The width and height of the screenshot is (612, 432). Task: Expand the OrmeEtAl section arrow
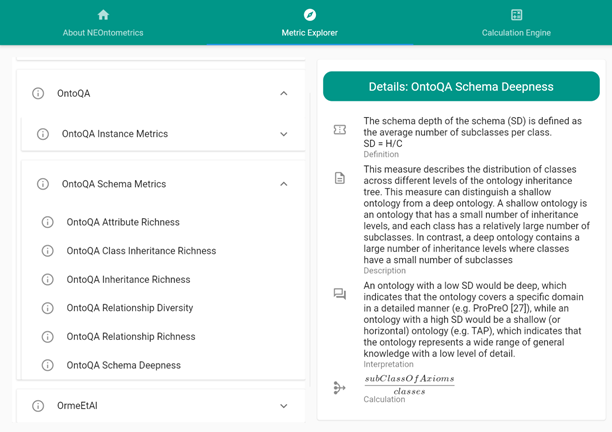[x=284, y=406]
